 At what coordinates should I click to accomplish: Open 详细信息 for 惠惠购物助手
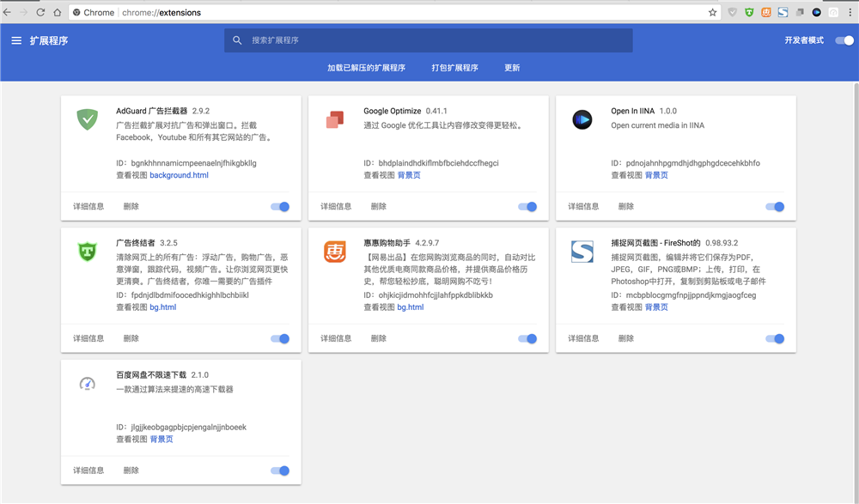[x=336, y=338]
